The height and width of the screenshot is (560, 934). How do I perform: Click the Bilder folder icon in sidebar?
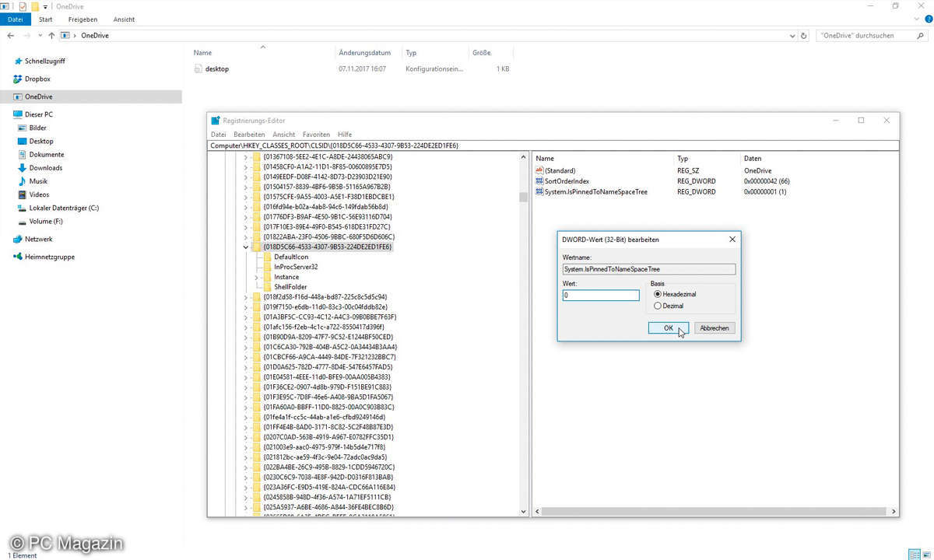tap(23, 128)
